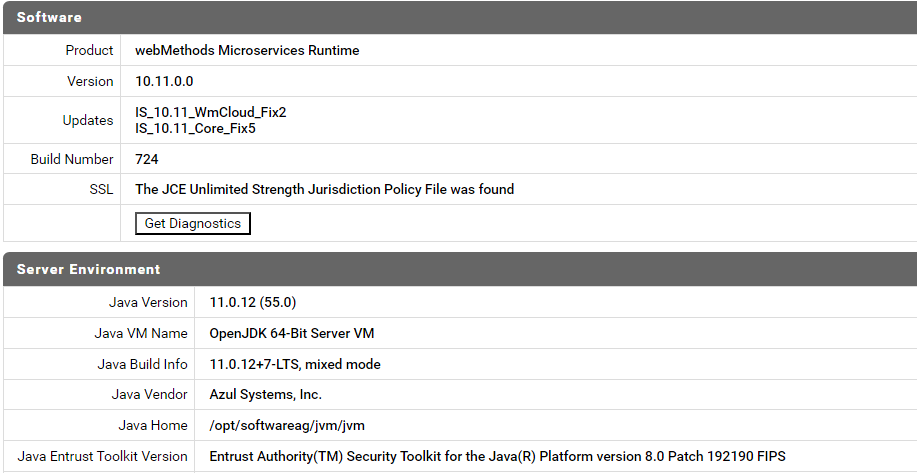
Task: Click the SSL row label
Action: [101, 189]
